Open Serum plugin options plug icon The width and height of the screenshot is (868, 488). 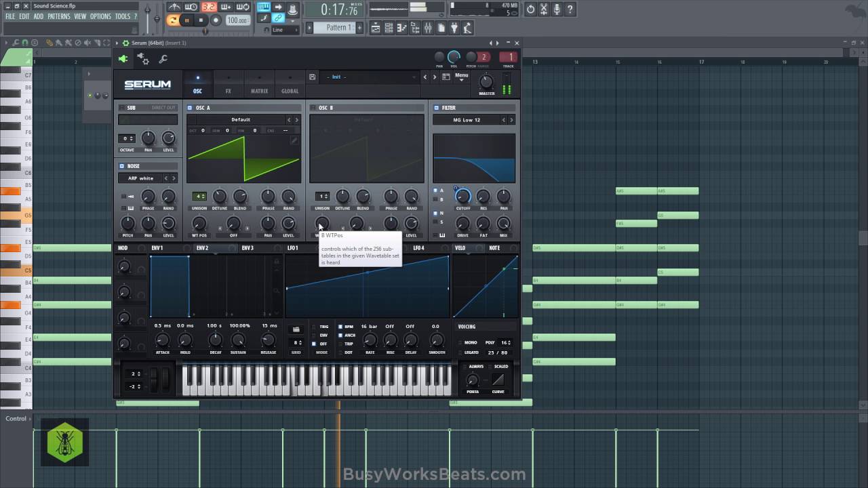(x=123, y=59)
